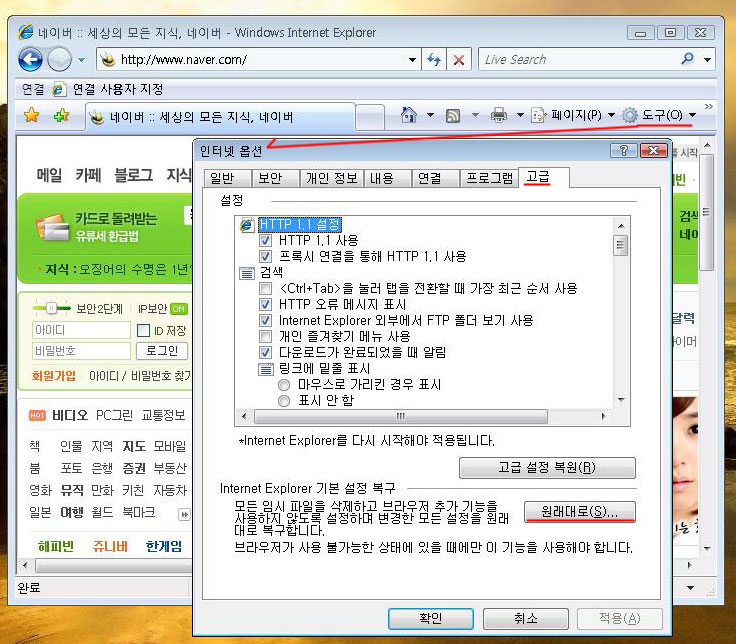Expand the Home button dropdown arrow
Screen dimensions: 736x644
430,115
